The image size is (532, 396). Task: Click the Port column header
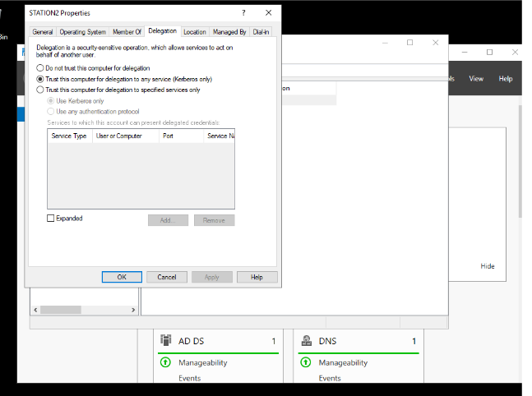tap(181, 136)
